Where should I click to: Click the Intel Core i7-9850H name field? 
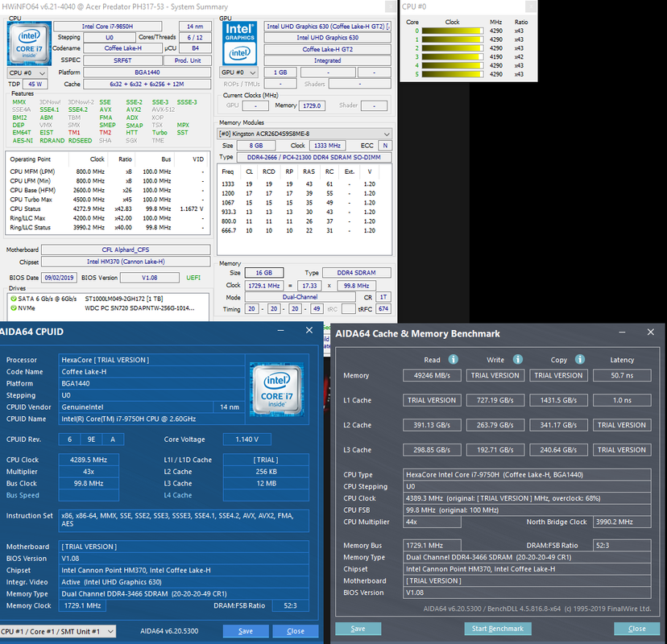point(108,27)
